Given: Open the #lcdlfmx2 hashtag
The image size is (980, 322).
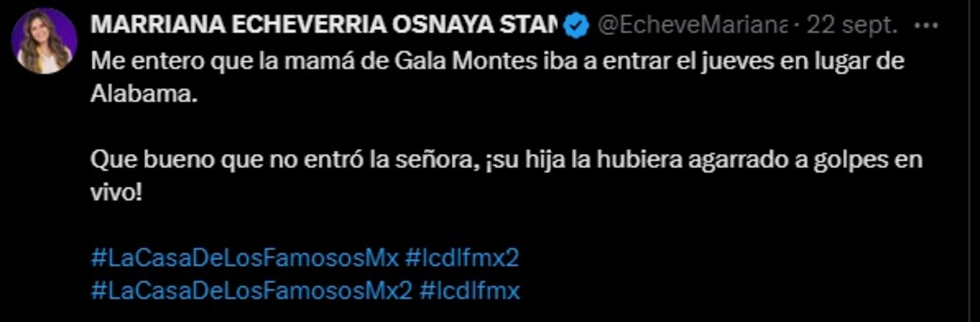Looking at the screenshot, I should [x=462, y=258].
